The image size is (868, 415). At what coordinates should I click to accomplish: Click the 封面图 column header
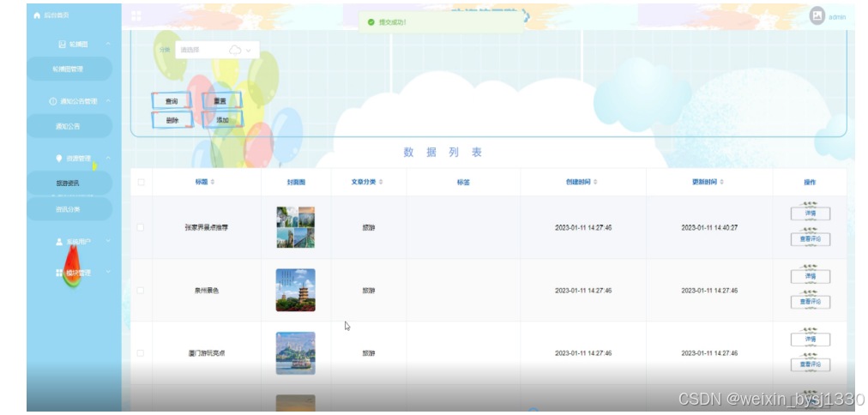click(x=296, y=182)
